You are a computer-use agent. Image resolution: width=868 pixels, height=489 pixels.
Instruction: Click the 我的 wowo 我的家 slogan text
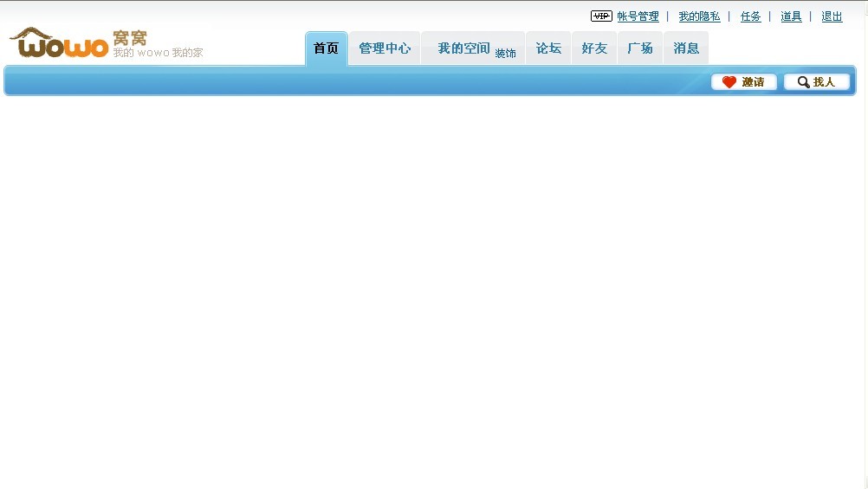pos(159,53)
